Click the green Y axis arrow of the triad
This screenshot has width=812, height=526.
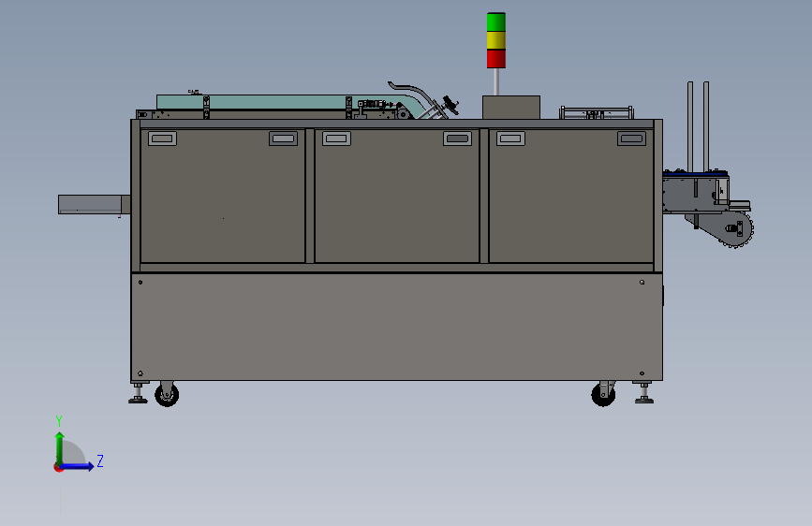[x=60, y=448]
